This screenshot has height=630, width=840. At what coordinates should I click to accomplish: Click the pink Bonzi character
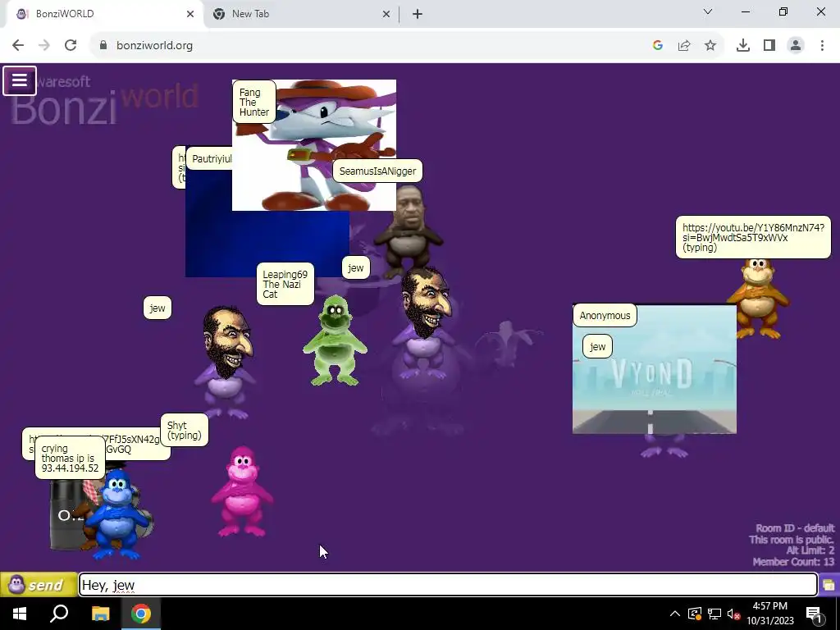[x=242, y=492]
